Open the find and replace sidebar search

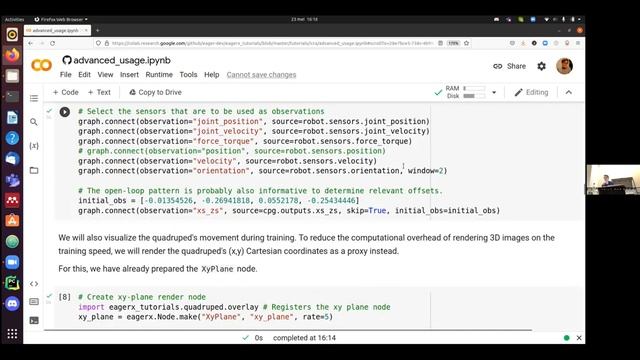[x=34, y=122]
